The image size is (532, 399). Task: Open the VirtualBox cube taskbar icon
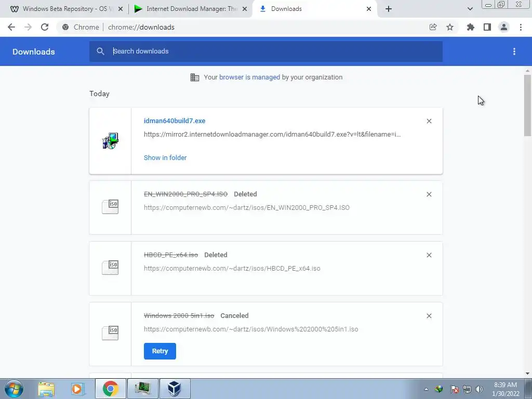(x=175, y=389)
